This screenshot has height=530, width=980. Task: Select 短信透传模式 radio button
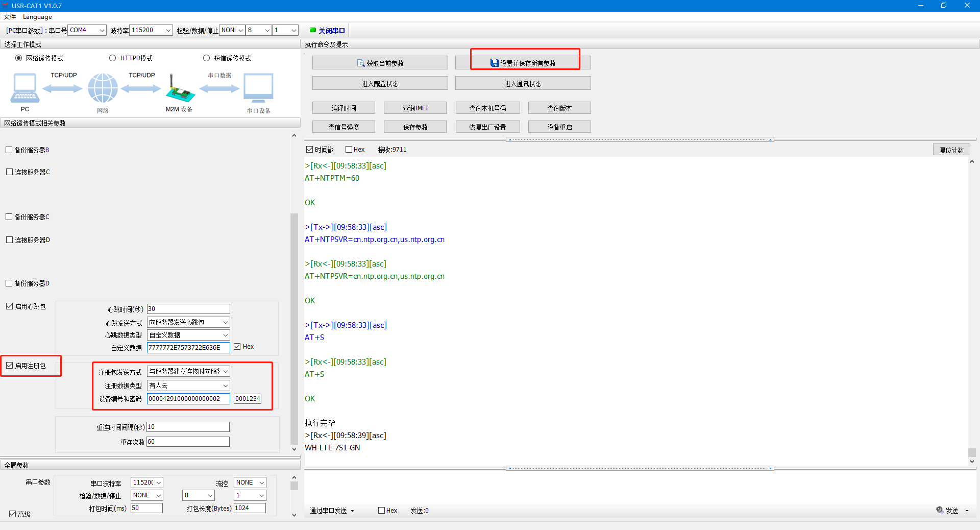tap(206, 58)
